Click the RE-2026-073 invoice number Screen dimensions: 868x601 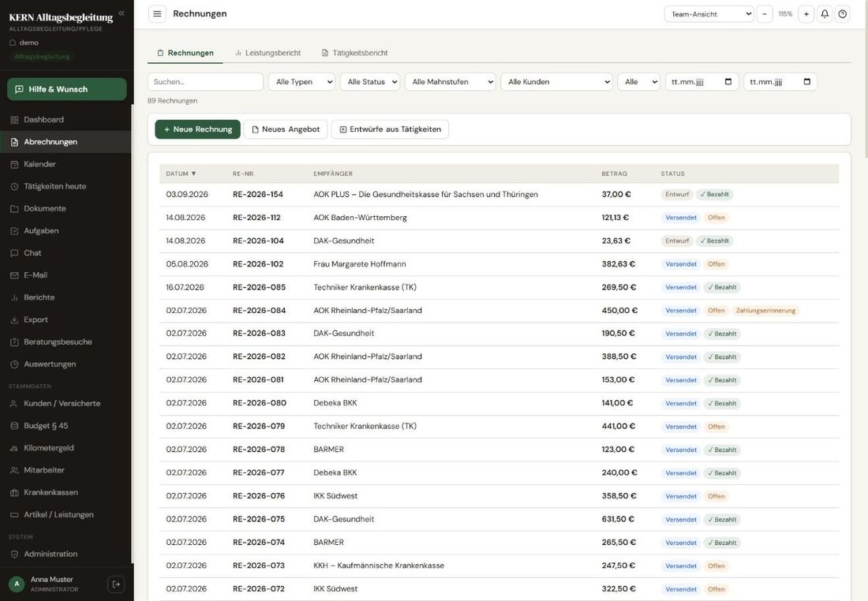259,566
